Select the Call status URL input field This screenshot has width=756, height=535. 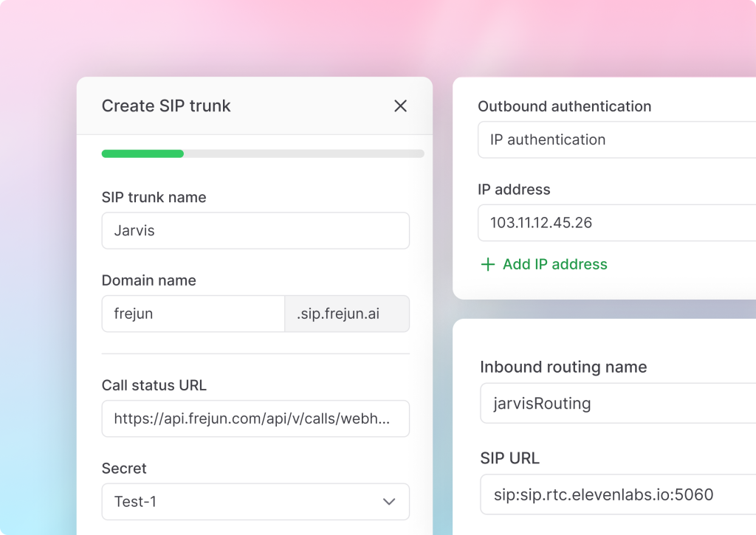tap(255, 419)
